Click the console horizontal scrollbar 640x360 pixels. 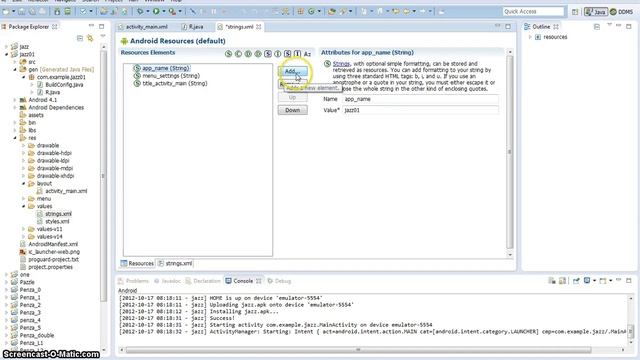[358, 350]
